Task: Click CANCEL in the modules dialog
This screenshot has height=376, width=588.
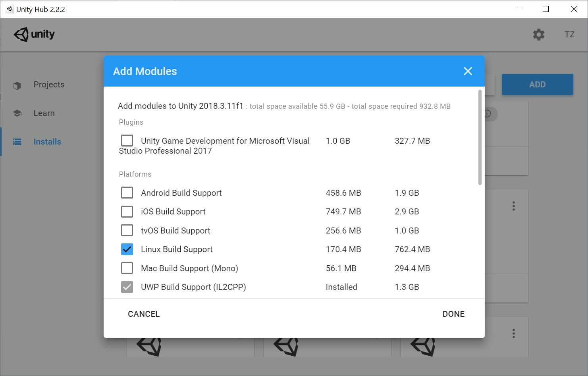Action: click(x=144, y=314)
